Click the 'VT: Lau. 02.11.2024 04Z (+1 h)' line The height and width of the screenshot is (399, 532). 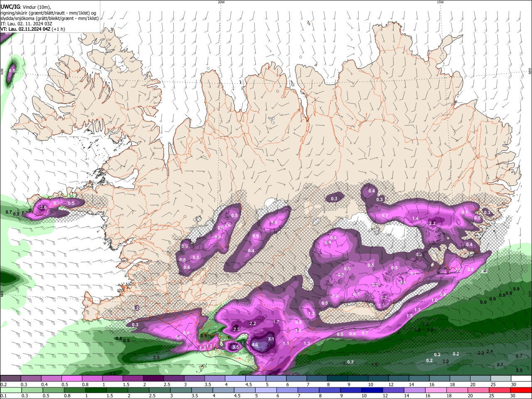33,29
